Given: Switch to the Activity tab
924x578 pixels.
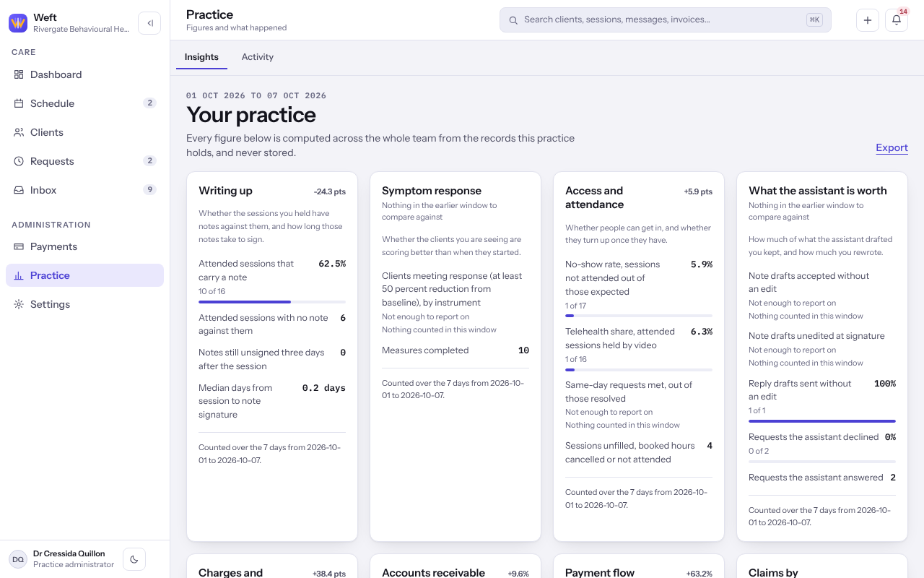Looking at the screenshot, I should pos(258,57).
